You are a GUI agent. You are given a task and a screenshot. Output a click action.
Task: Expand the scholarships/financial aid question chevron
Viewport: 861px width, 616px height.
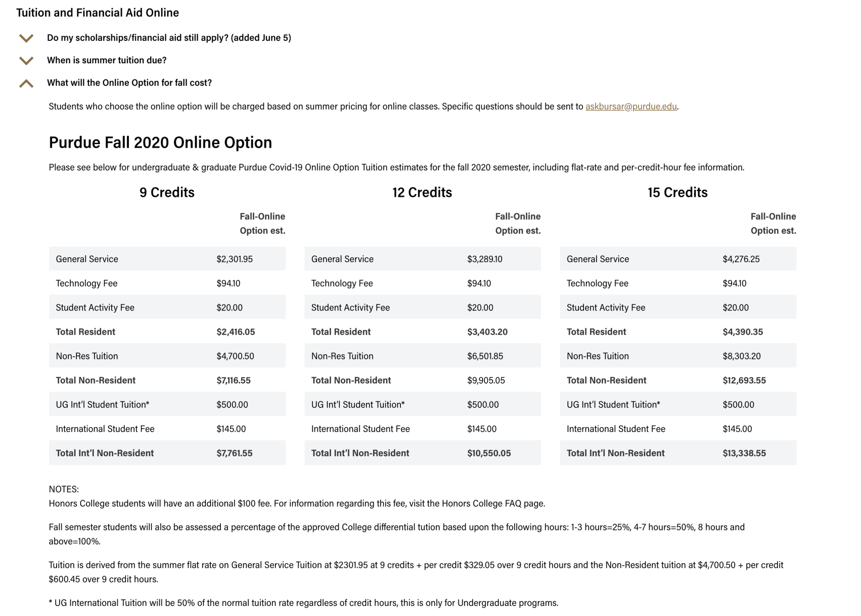(26, 38)
